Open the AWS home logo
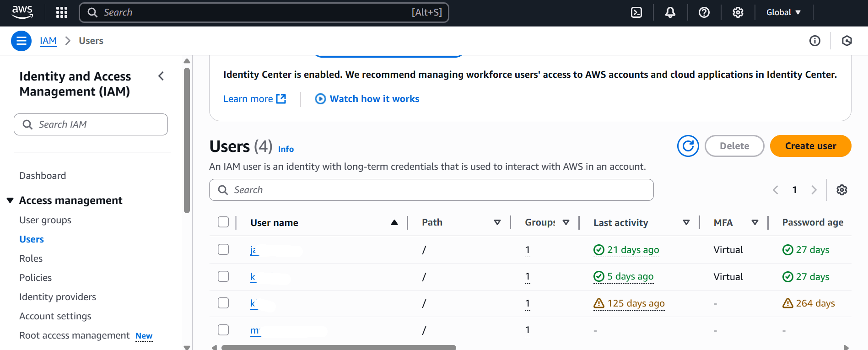The height and width of the screenshot is (350, 868). [22, 12]
